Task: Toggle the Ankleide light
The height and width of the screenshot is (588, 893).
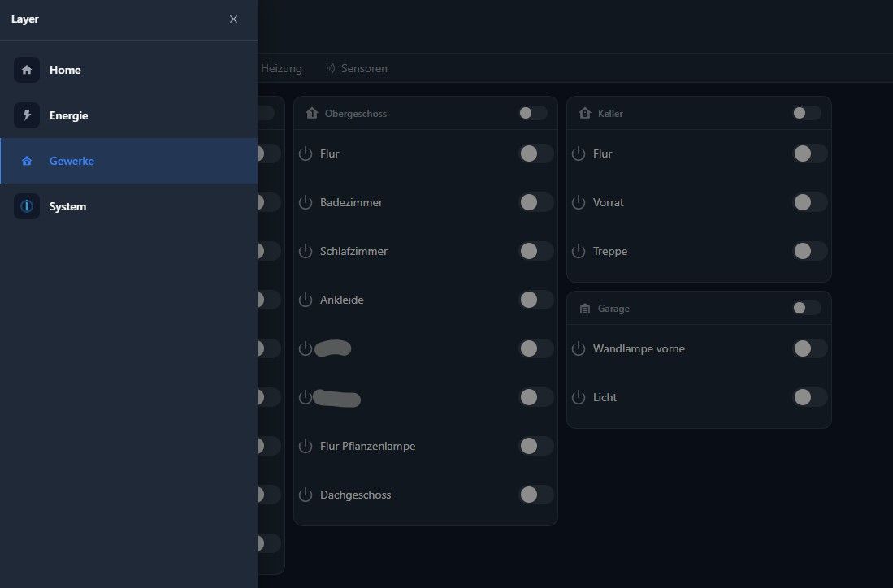Action: (x=536, y=300)
